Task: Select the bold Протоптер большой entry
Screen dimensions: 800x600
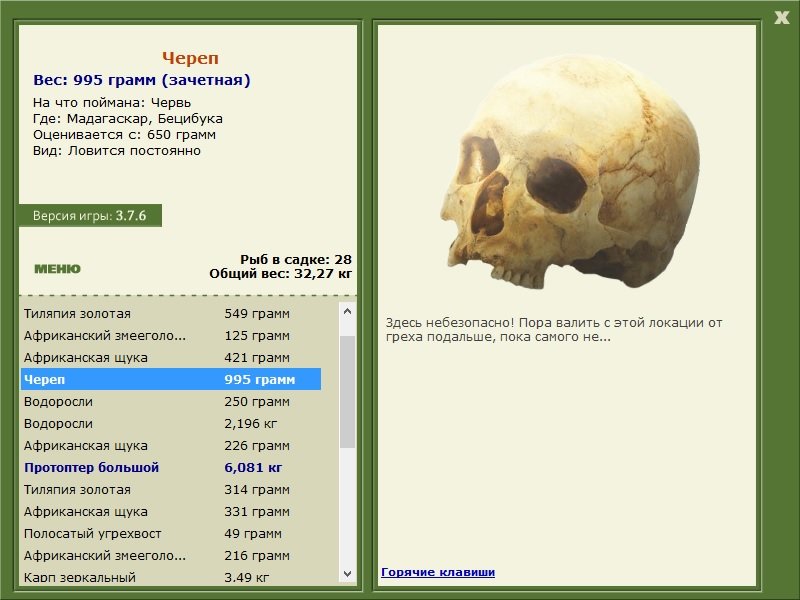Action: [x=171, y=467]
